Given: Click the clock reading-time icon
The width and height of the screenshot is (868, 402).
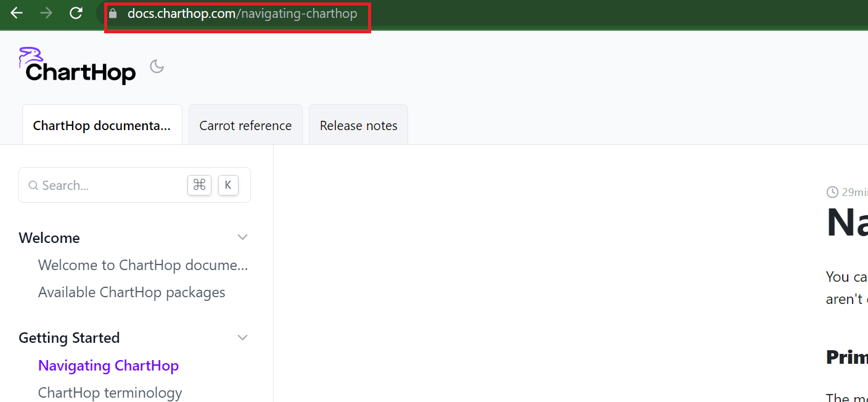Looking at the screenshot, I should click(x=832, y=192).
